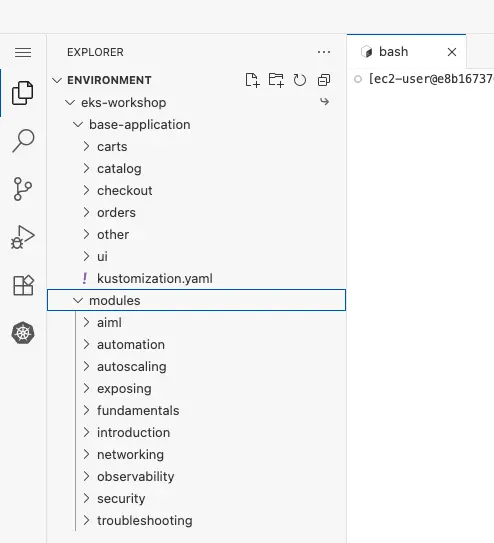Open the Run and Debug view
The height and width of the screenshot is (543, 494).
click(x=23, y=237)
